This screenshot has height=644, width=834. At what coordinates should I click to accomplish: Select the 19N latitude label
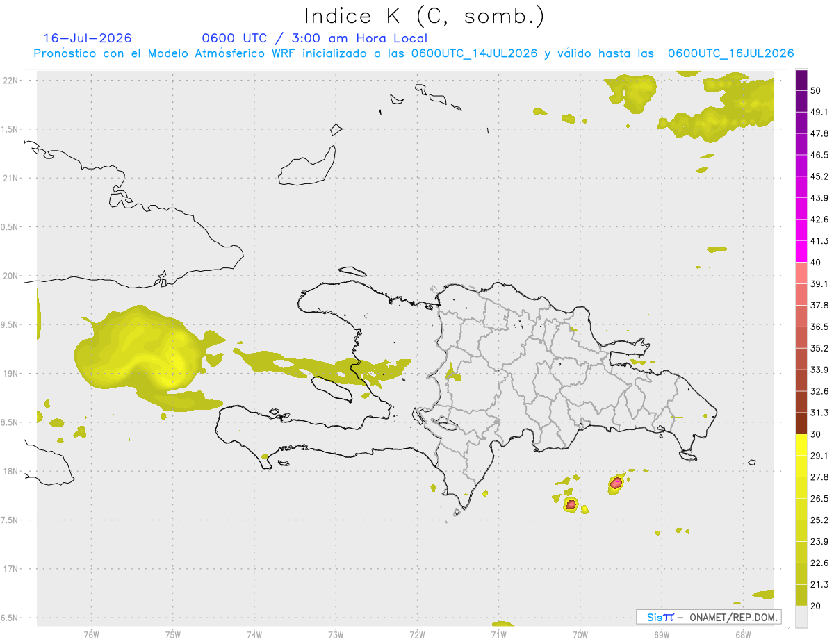tap(12, 374)
